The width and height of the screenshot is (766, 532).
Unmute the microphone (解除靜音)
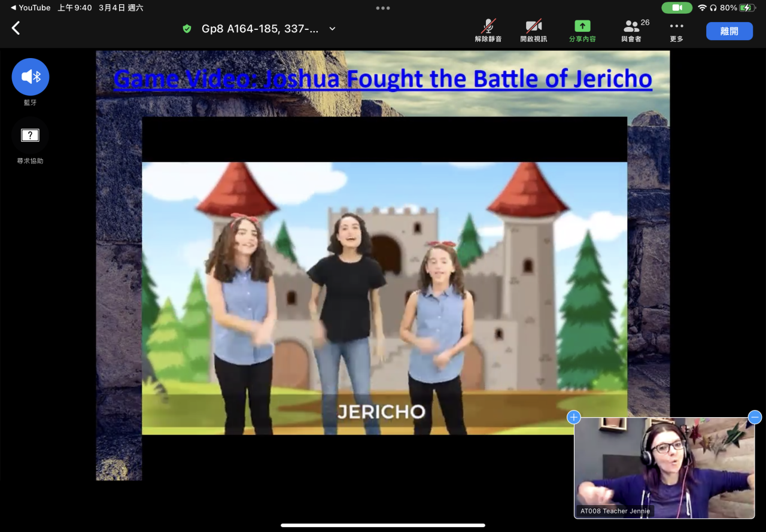click(x=488, y=31)
